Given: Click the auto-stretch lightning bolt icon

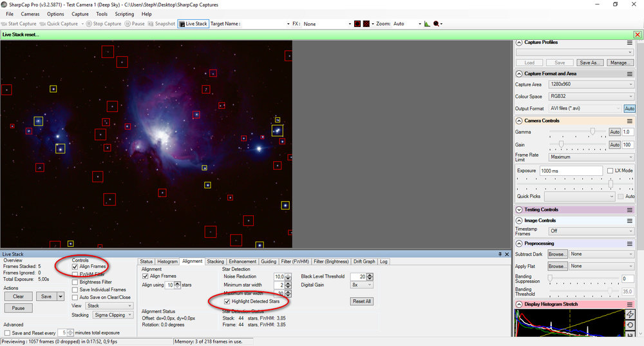Looking at the screenshot, I should coord(630,314).
